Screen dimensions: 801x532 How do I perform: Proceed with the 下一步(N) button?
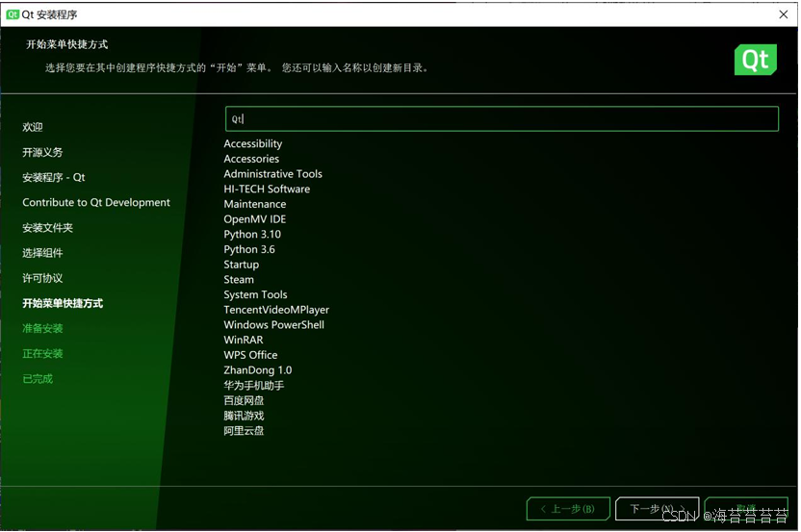[x=657, y=509]
